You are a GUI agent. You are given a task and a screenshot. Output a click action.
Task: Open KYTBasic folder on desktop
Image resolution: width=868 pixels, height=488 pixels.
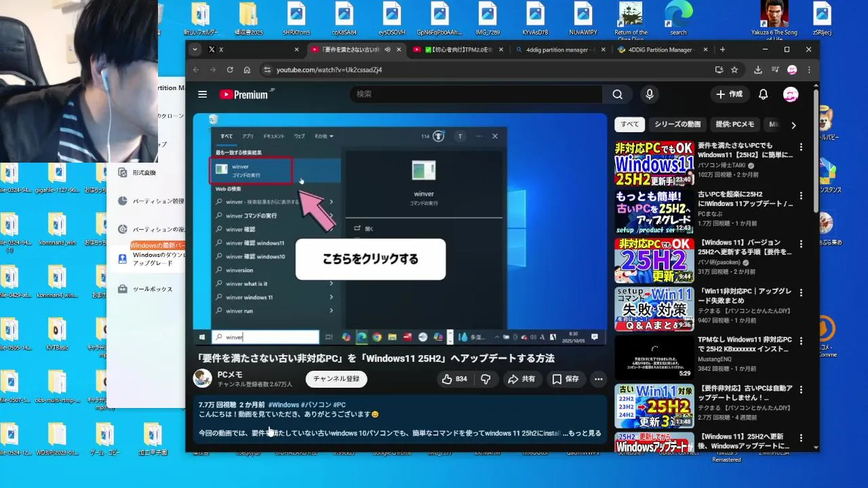(57, 334)
